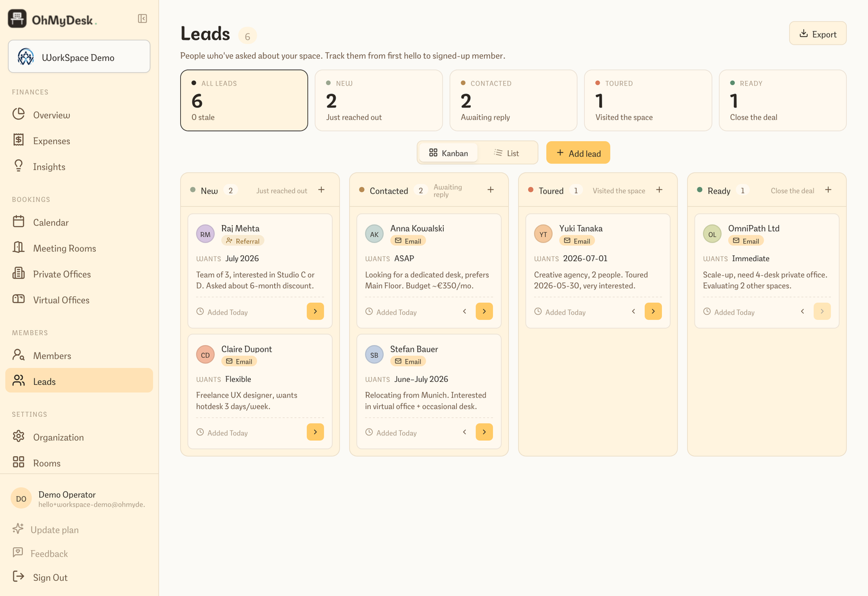Move Stefan Bauer back a stage

click(465, 432)
